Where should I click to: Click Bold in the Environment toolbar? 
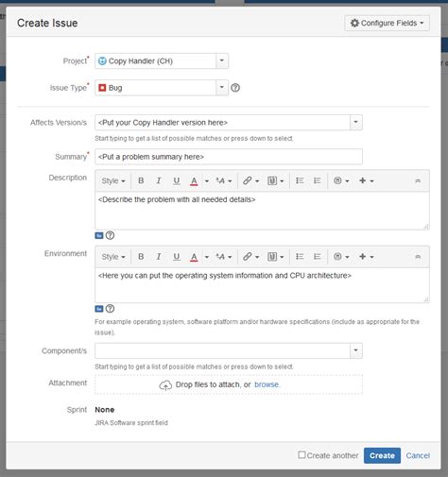pyautogui.click(x=141, y=257)
